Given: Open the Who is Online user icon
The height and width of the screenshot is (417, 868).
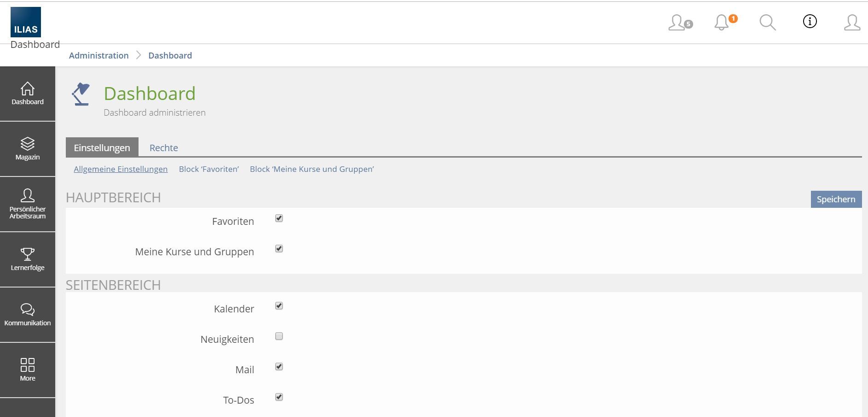Looking at the screenshot, I should 679,23.
